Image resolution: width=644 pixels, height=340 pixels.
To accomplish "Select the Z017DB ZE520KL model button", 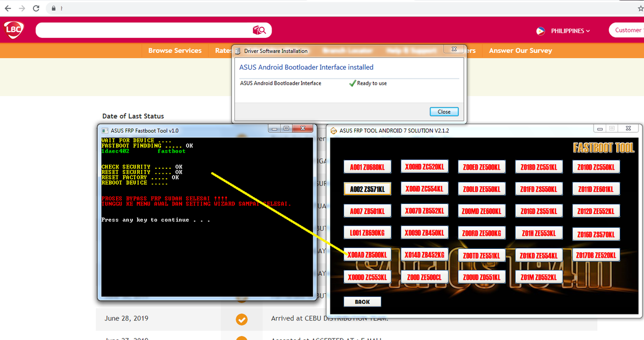I will coord(596,255).
